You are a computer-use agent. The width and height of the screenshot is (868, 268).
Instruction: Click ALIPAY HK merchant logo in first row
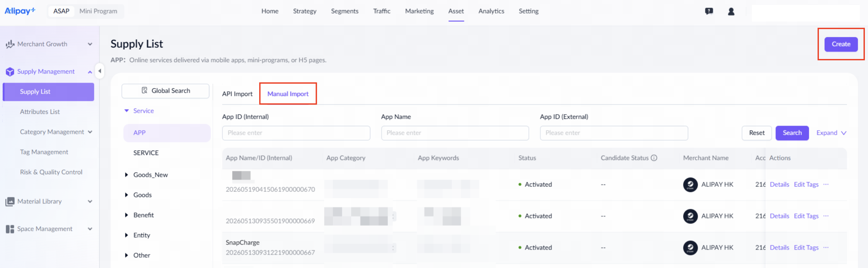(690, 185)
